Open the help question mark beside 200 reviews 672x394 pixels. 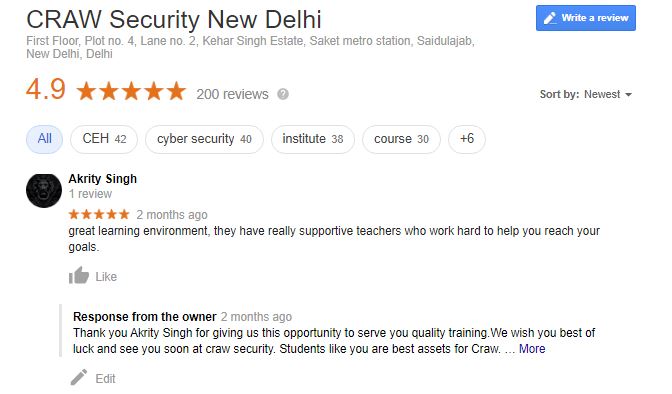[x=283, y=94]
